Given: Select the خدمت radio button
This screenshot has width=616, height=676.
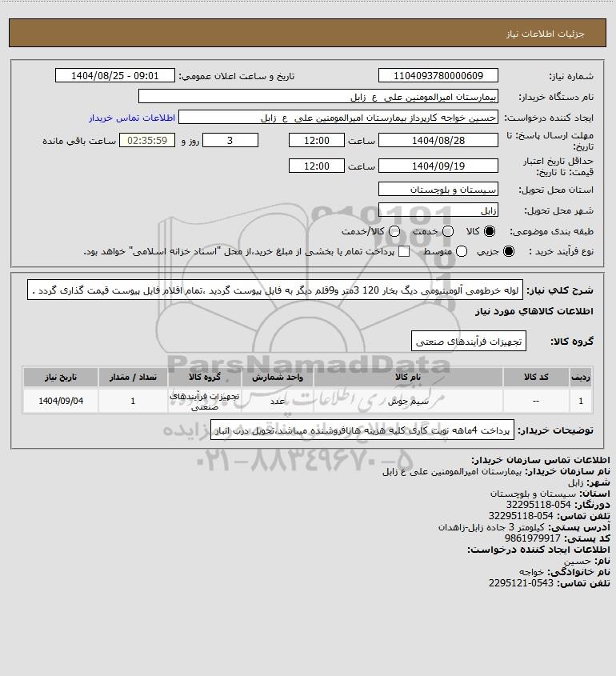Looking at the screenshot, I should [448, 231].
